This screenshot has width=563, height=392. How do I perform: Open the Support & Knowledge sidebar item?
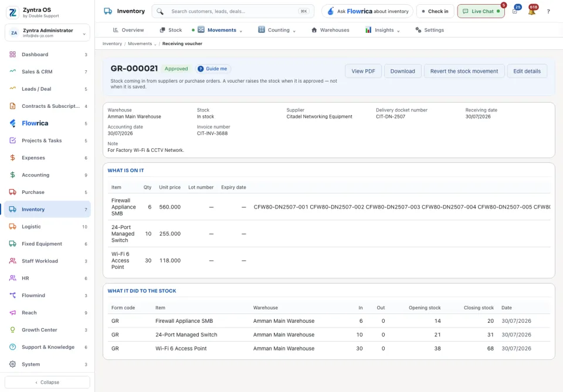[48, 347]
